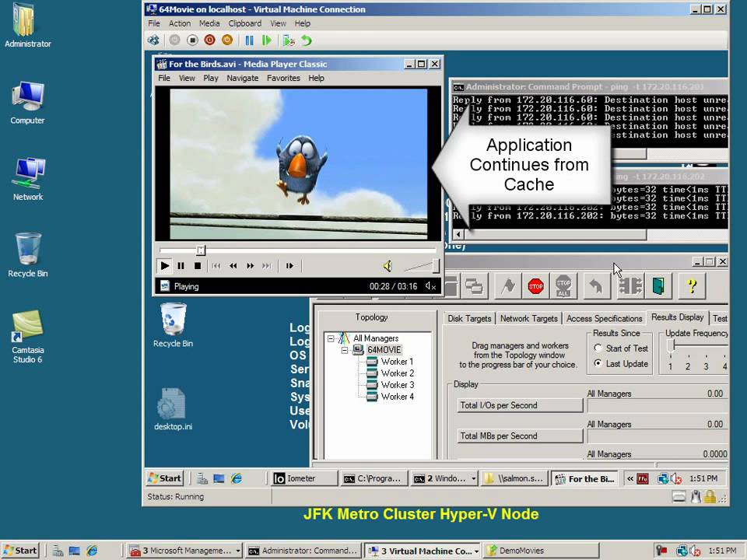
Task: Expand the 2 Windo... taskbar group dropdown
Action: (x=474, y=478)
